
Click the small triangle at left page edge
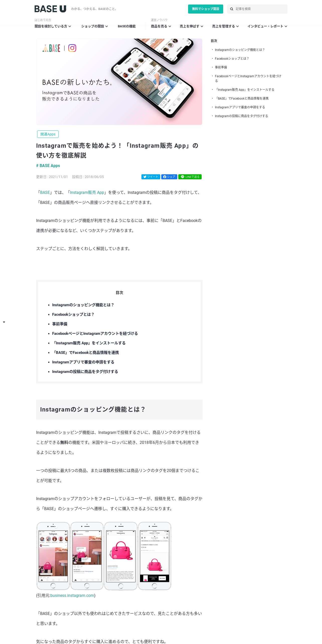4,322
